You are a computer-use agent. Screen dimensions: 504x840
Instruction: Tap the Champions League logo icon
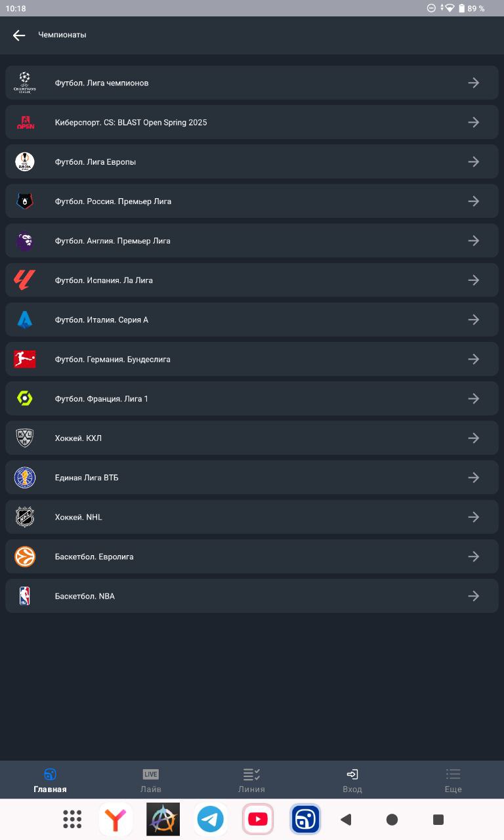pos(25,83)
